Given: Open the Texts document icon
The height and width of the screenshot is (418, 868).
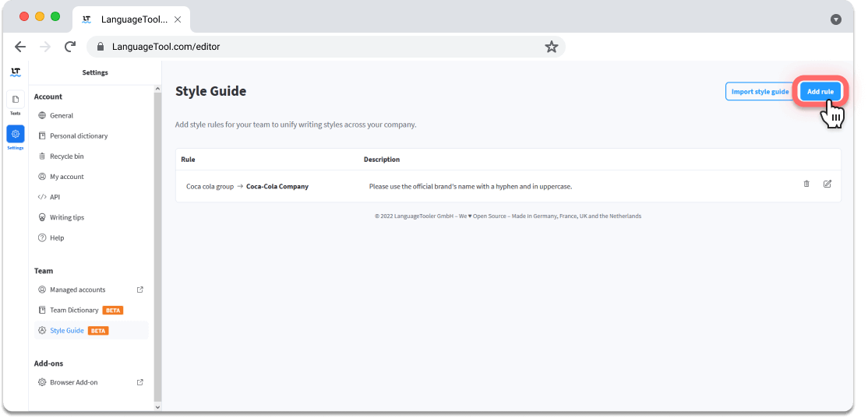Looking at the screenshot, I should 16,100.
